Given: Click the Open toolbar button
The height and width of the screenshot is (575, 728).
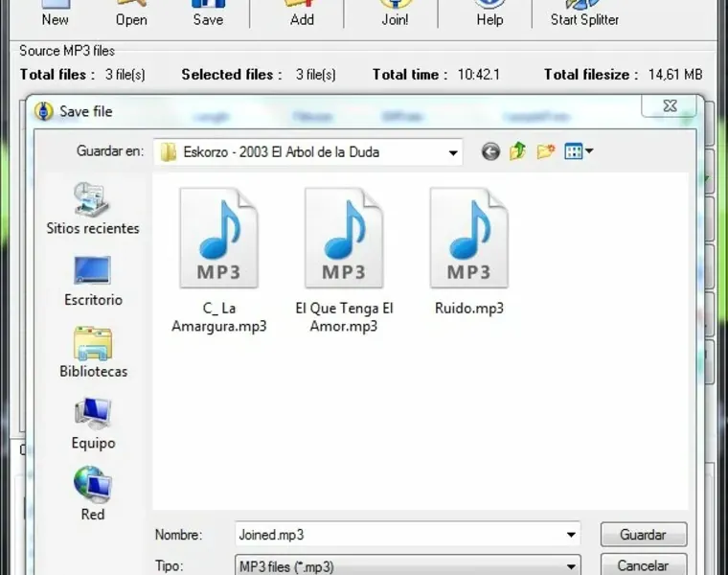Looking at the screenshot, I should click(131, 13).
